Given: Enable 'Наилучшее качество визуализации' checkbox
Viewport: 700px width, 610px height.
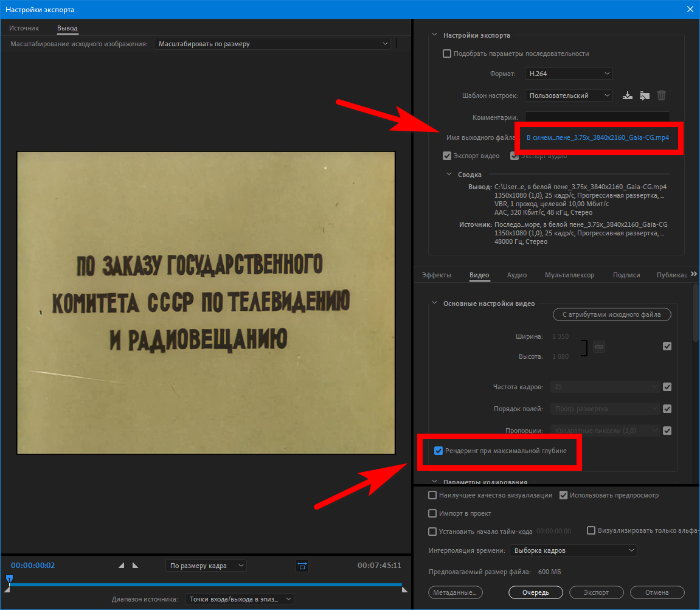Looking at the screenshot, I should pyautogui.click(x=432, y=495).
